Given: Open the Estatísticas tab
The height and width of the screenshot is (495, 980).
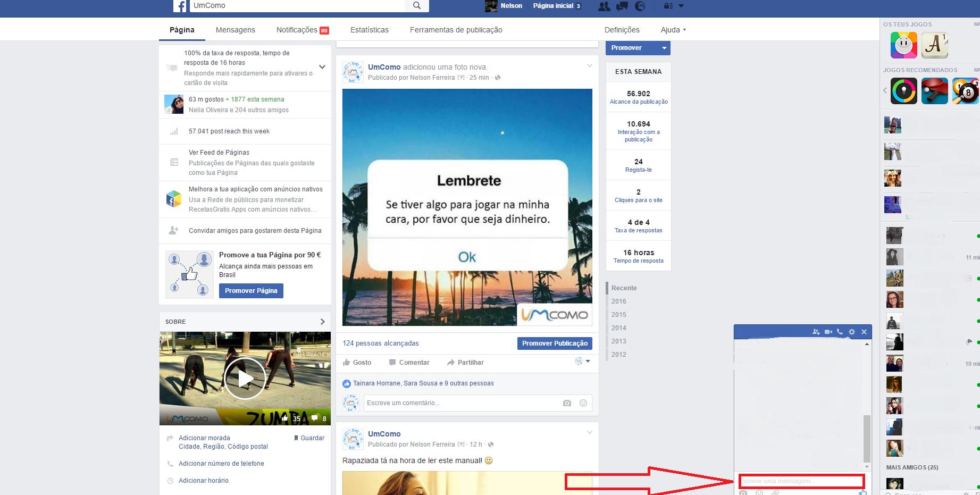Looking at the screenshot, I should pos(369,30).
